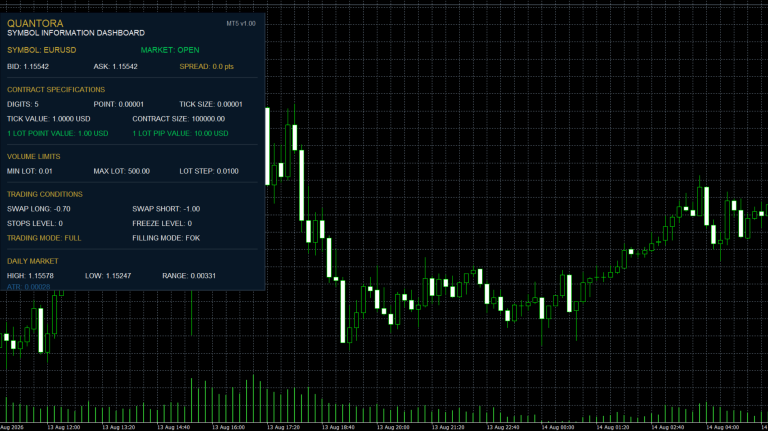The height and width of the screenshot is (431, 768).
Task: Click the RANGE: 0.00331 value
Action: pos(189,276)
